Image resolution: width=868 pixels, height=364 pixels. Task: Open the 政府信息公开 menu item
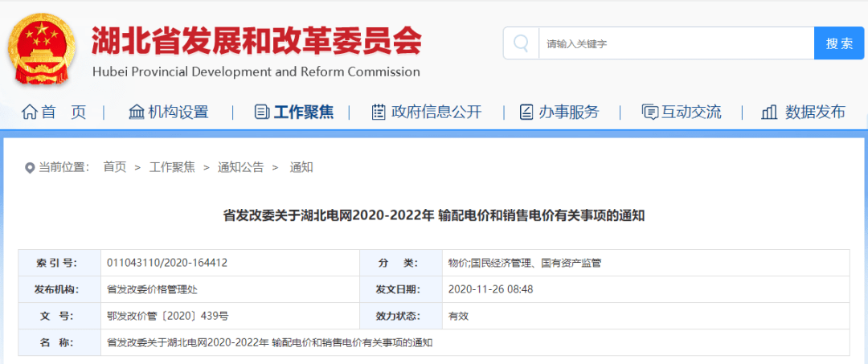[436, 112]
